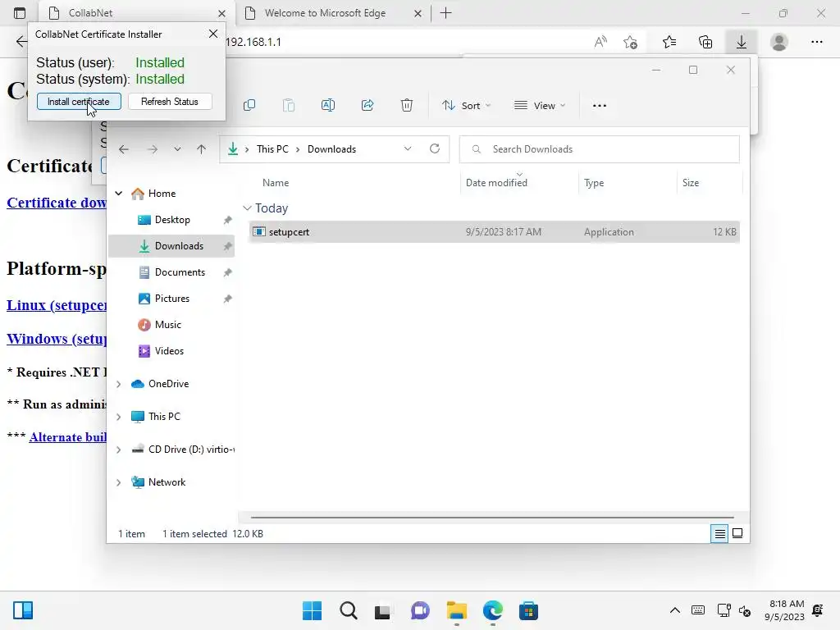Screen dimensions: 840x630
Task: Open Edge profile icon
Action: (779, 42)
